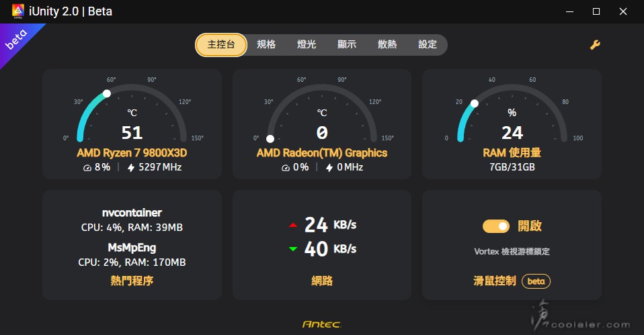Click the green download arrow icon
The height and width of the screenshot is (335, 644).
click(x=292, y=249)
